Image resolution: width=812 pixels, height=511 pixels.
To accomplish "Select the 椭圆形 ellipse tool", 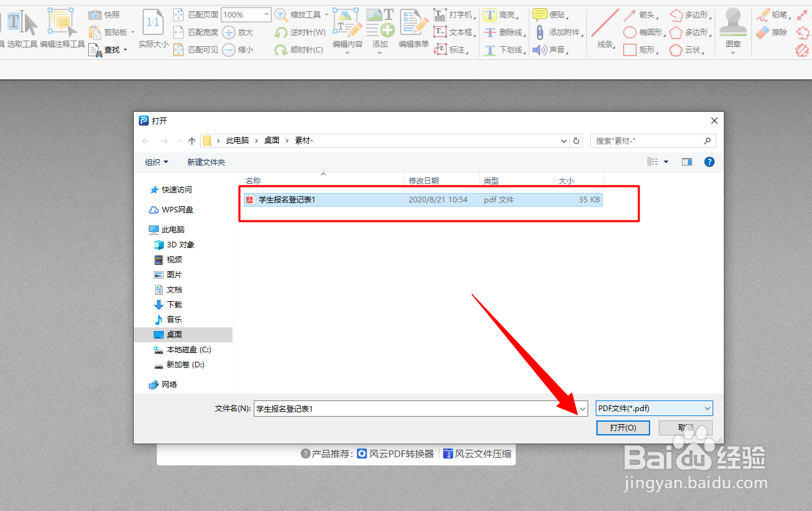I will pyautogui.click(x=644, y=32).
